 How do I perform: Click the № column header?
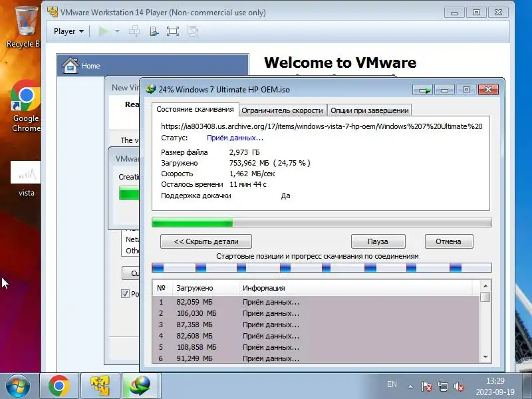tap(162, 288)
